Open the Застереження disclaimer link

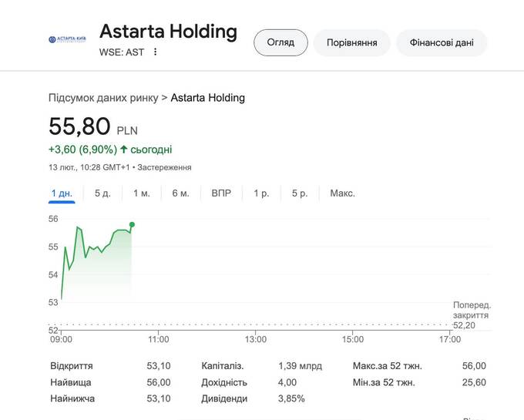pyautogui.click(x=165, y=167)
